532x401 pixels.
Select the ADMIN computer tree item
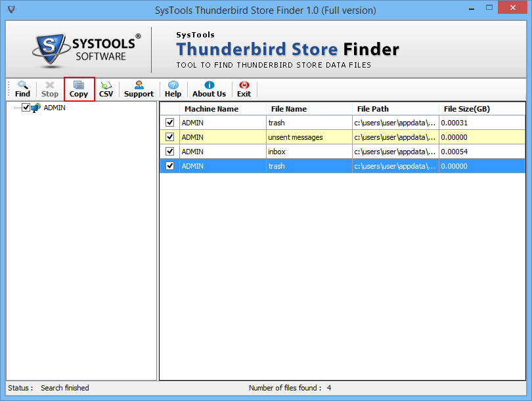click(x=55, y=108)
